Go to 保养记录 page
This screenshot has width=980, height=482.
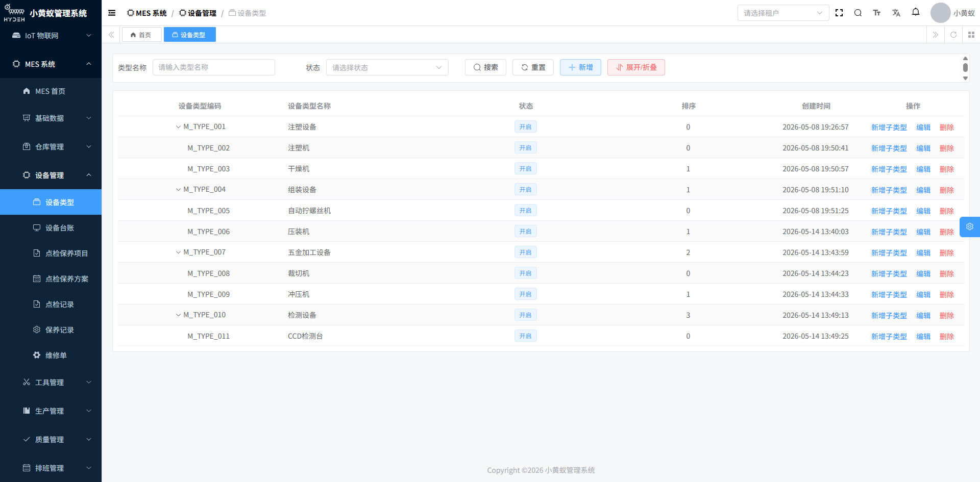[51, 330]
